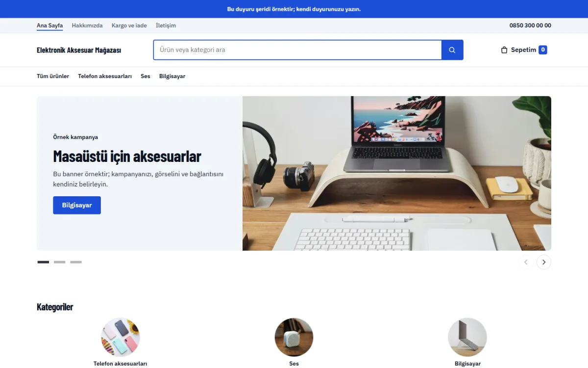
Task: Select the first carousel slide indicator
Action: 43,262
